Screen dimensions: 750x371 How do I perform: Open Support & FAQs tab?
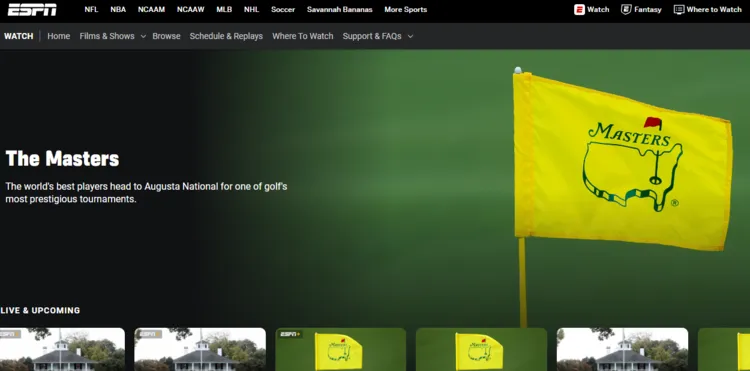(372, 36)
